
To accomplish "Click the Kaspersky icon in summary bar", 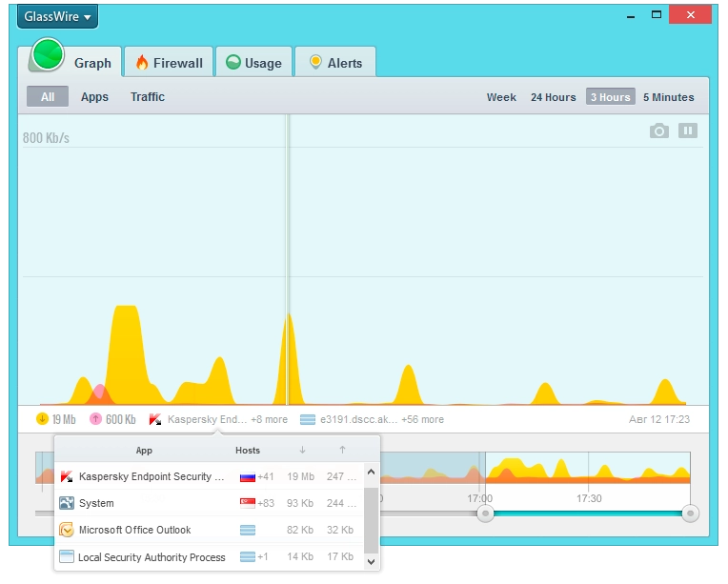I will tap(155, 419).
